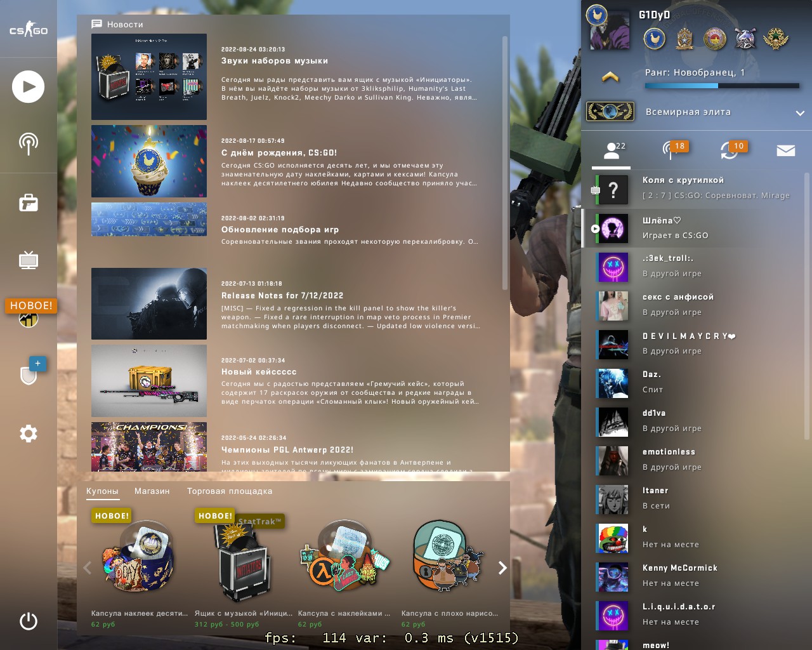Click friend секс с анфисой avatar
This screenshot has height=650, width=812.
[x=613, y=306]
